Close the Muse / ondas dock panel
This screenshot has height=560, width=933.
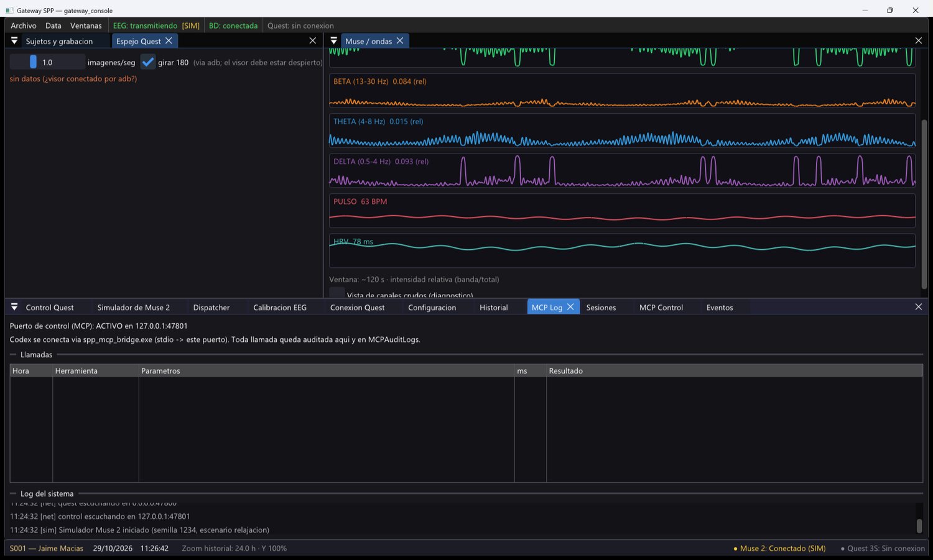click(919, 40)
